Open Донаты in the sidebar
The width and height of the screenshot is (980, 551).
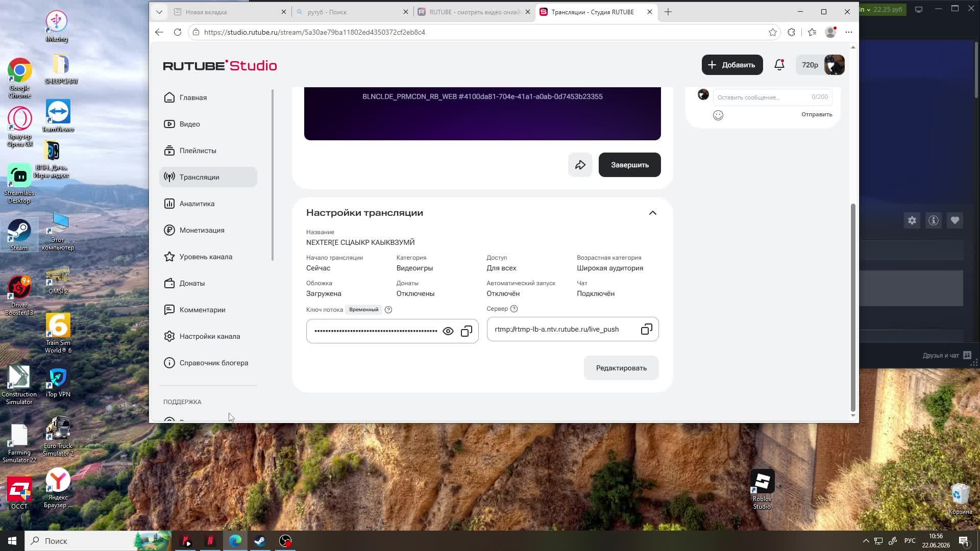point(208,283)
